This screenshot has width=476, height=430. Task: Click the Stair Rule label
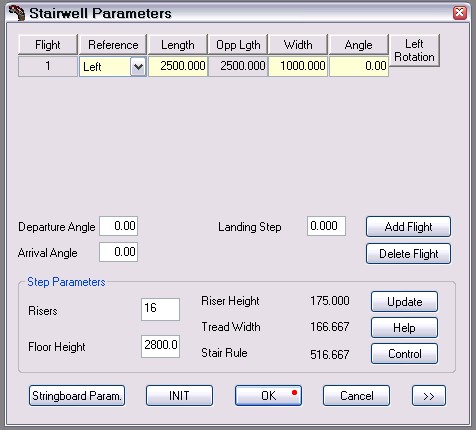[224, 353]
